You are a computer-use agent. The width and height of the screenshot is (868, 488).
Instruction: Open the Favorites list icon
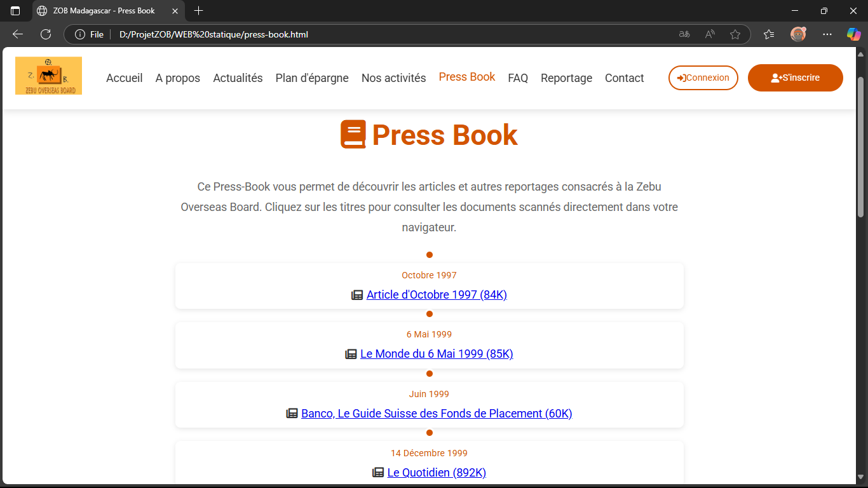tap(769, 34)
